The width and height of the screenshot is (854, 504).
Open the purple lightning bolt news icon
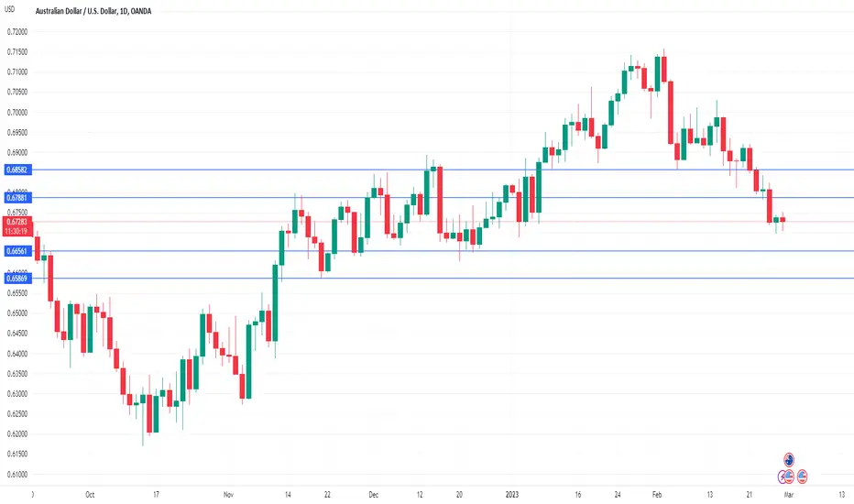pos(783,477)
